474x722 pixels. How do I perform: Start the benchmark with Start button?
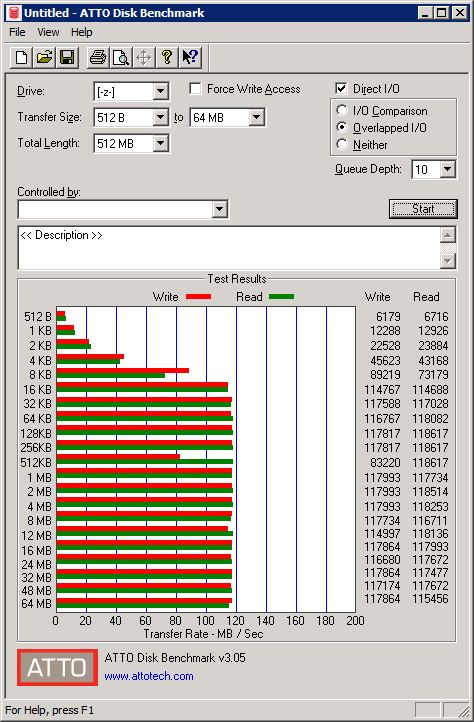click(x=423, y=209)
